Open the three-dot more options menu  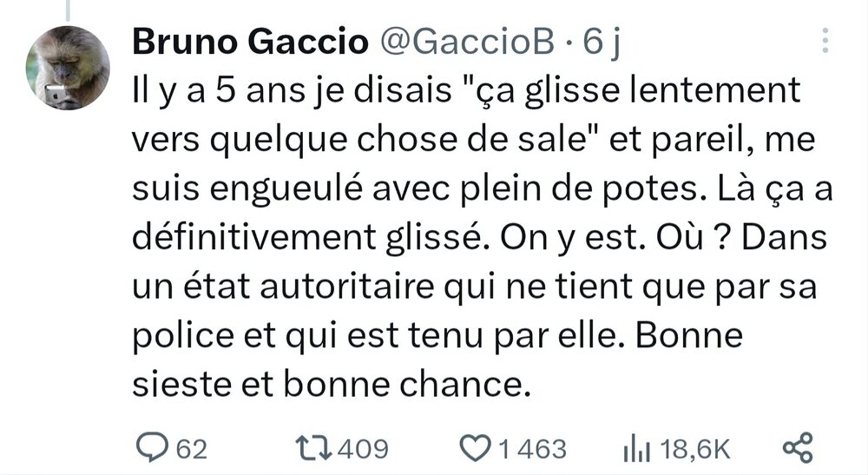coord(825,41)
